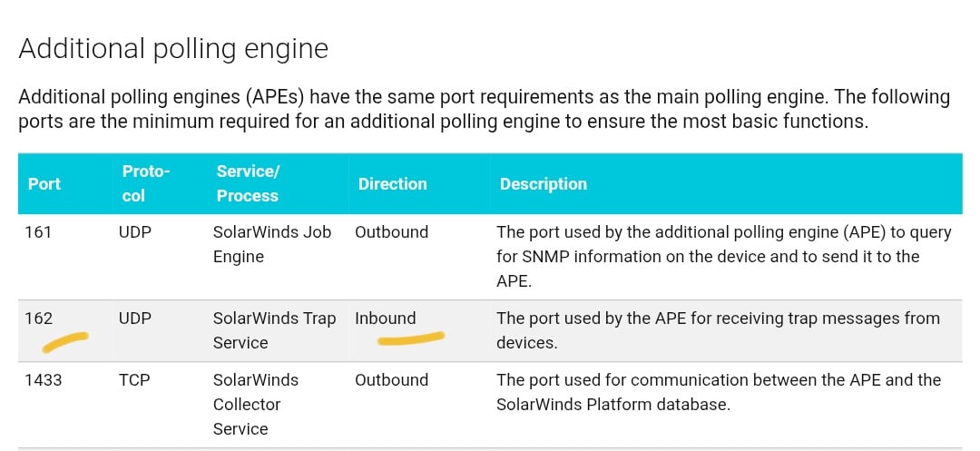
Task: Click SolarWinds Collector Service cell
Action: click(x=255, y=404)
